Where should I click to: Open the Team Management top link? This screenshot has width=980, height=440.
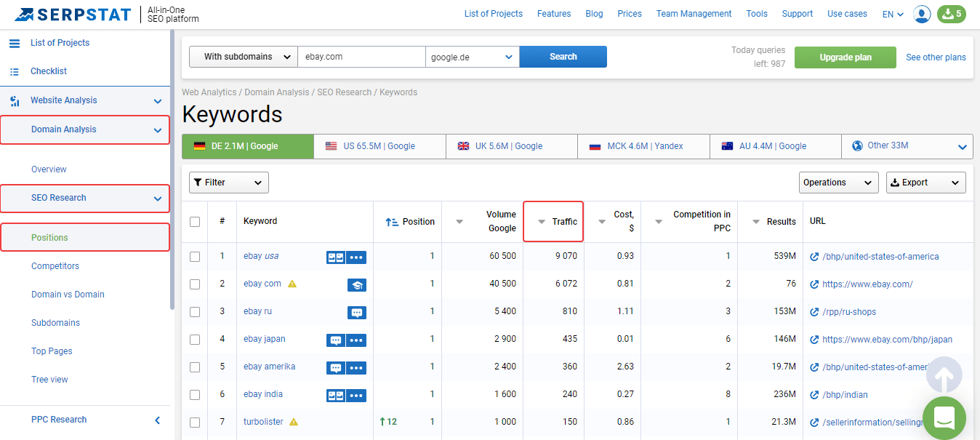(x=694, y=14)
